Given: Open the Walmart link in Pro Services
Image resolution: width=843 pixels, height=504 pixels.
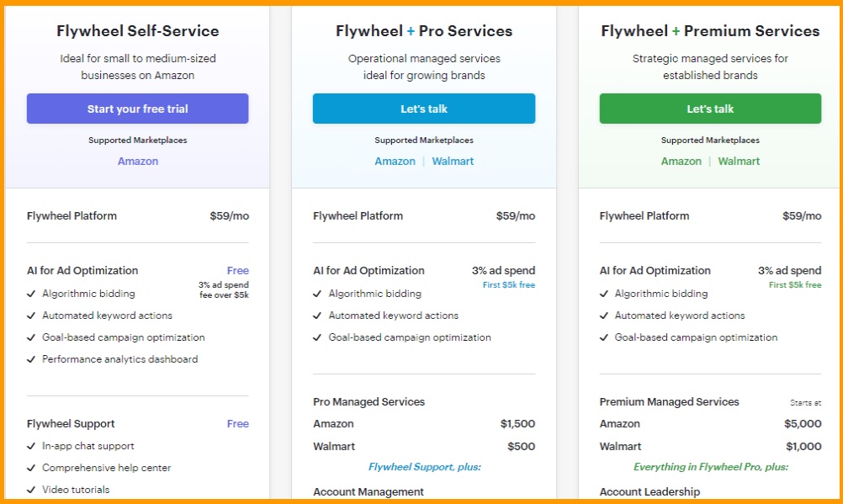Looking at the screenshot, I should point(453,162).
